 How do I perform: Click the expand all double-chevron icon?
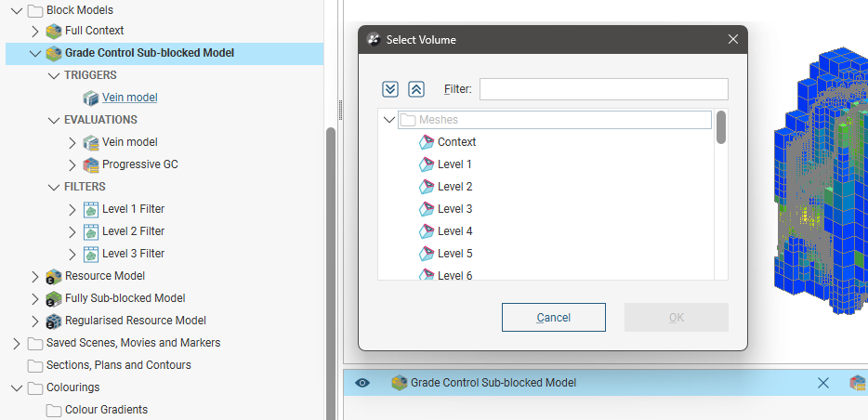point(390,89)
